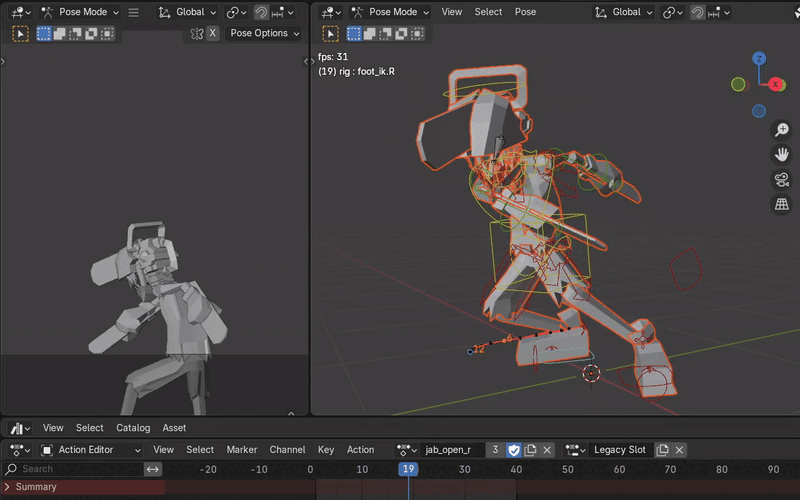This screenshot has height=500, width=800.
Task: Click the Catalog menu in asset bar
Action: 133,428
